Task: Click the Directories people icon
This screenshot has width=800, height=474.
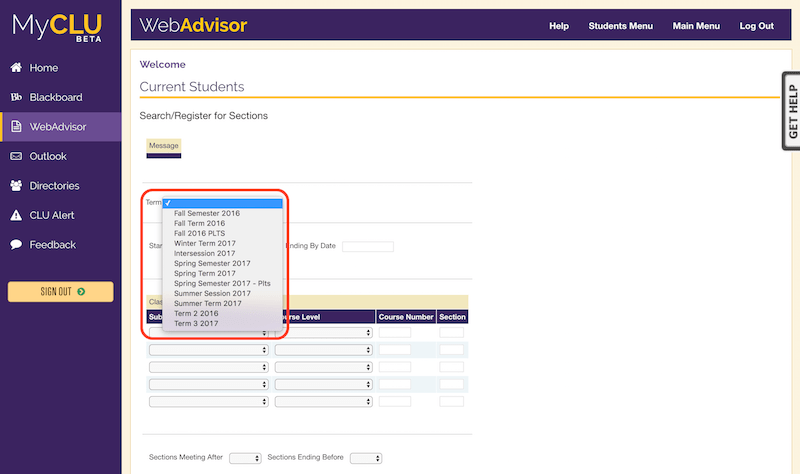Action: point(16,186)
